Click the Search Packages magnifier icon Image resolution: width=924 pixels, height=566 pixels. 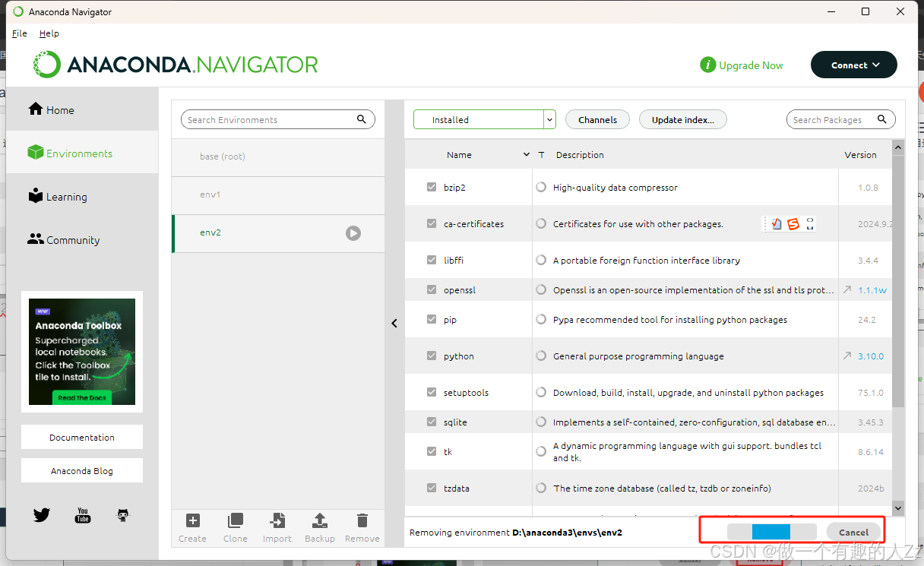pyautogui.click(x=882, y=119)
